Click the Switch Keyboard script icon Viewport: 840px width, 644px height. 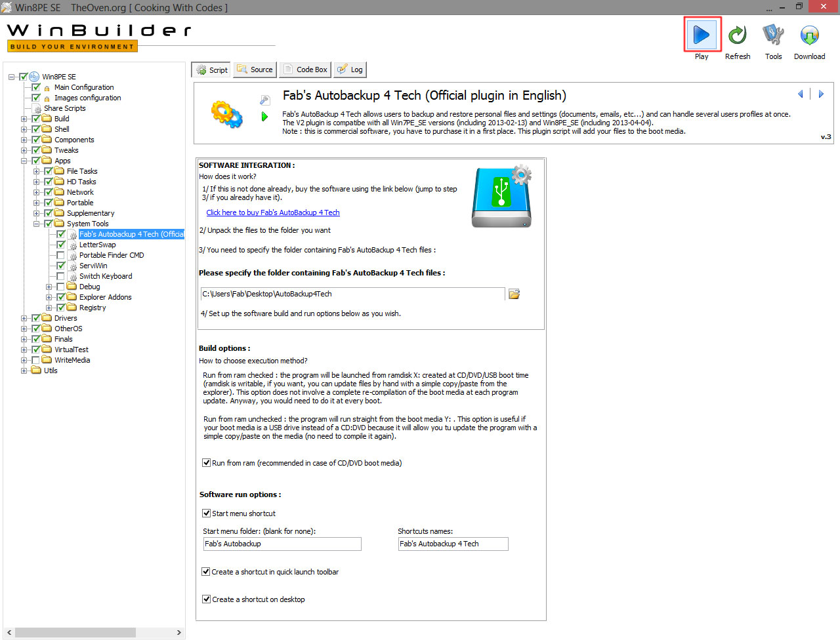pos(73,277)
